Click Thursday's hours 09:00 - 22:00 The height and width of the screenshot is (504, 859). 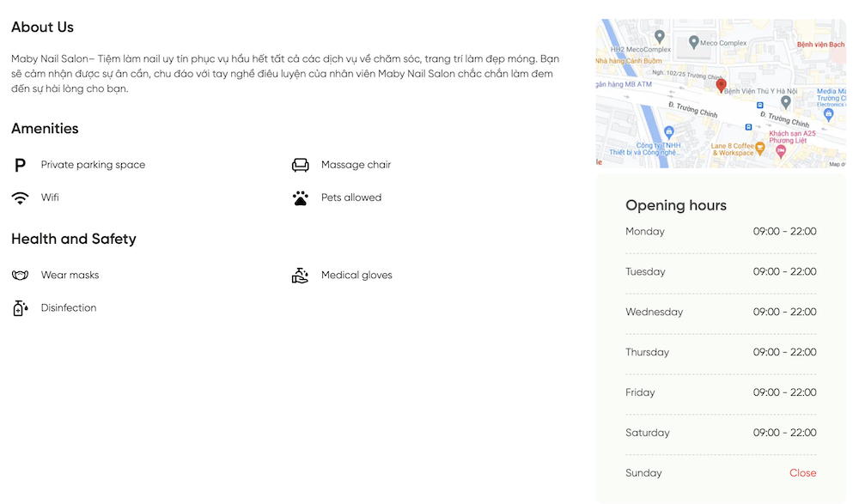(x=784, y=352)
